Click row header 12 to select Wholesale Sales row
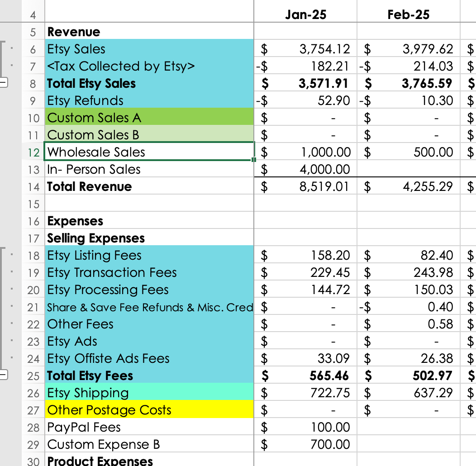Image resolution: width=476 pixels, height=466 pixels. (34, 152)
